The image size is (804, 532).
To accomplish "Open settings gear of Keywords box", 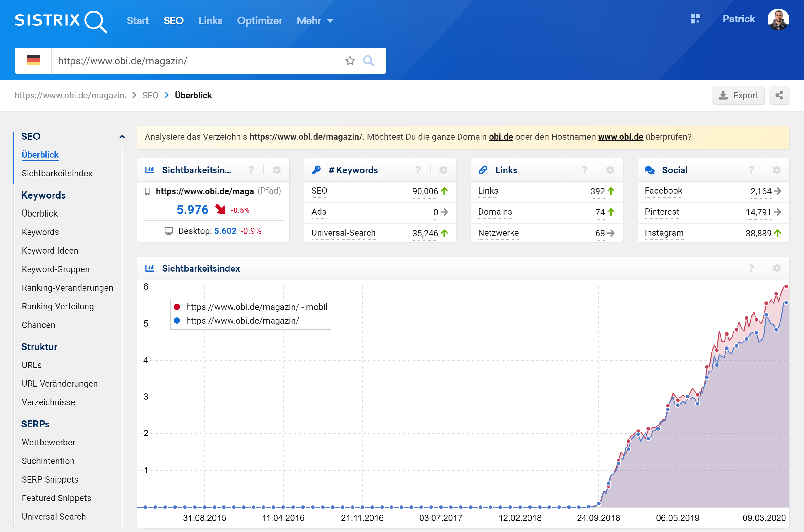I will pyautogui.click(x=443, y=170).
